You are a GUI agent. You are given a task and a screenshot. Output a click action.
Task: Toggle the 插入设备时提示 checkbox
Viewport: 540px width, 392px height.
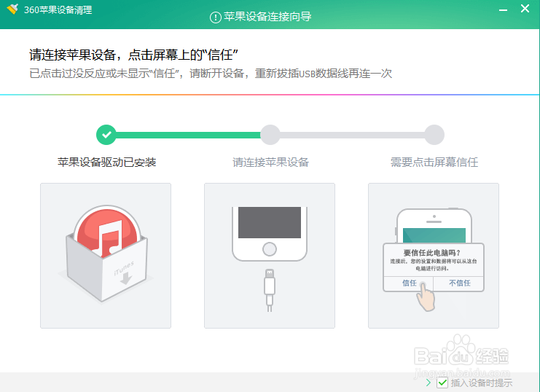(442, 383)
